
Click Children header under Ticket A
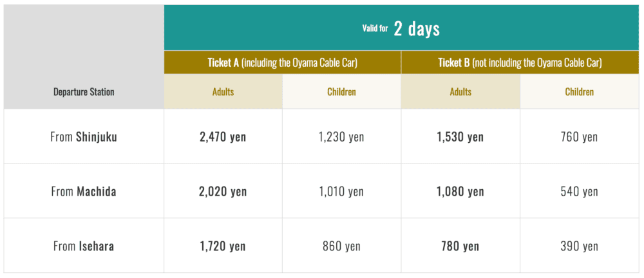pyautogui.click(x=341, y=92)
